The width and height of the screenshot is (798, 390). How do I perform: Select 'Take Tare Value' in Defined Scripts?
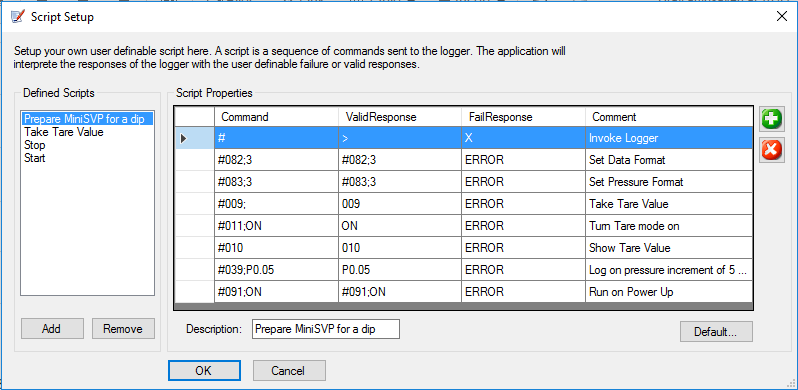coord(64,132)
